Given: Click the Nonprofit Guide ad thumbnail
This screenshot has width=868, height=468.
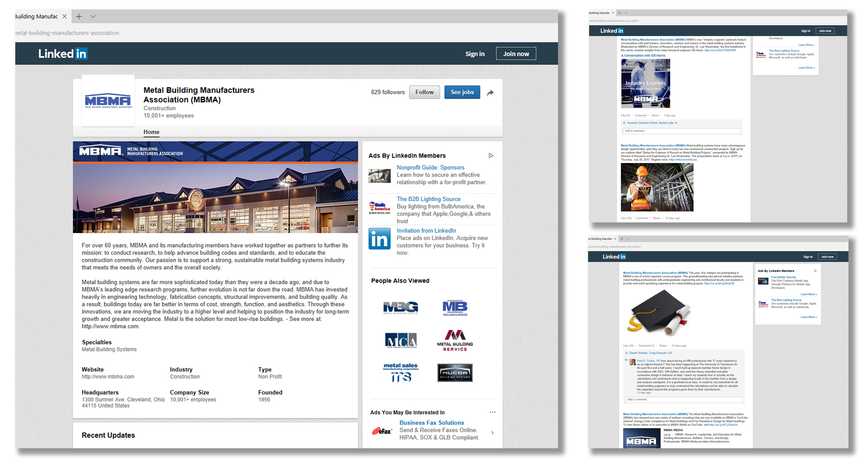Looking at the screenshot, I should point(379,176).
